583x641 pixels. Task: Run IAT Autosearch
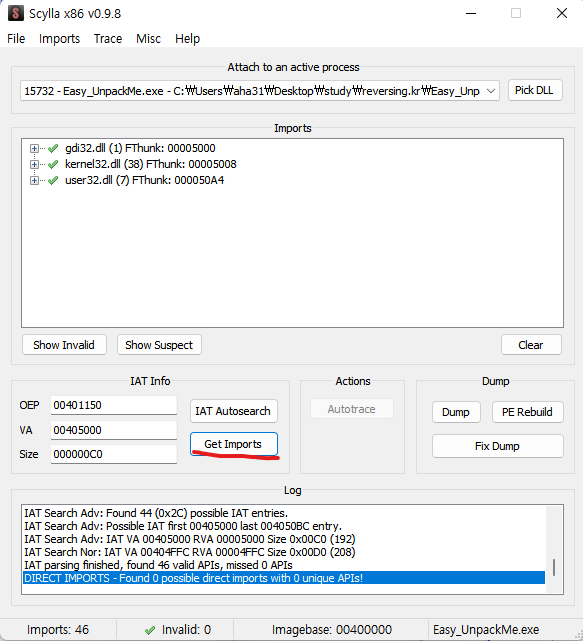click(x=233, y=411)
